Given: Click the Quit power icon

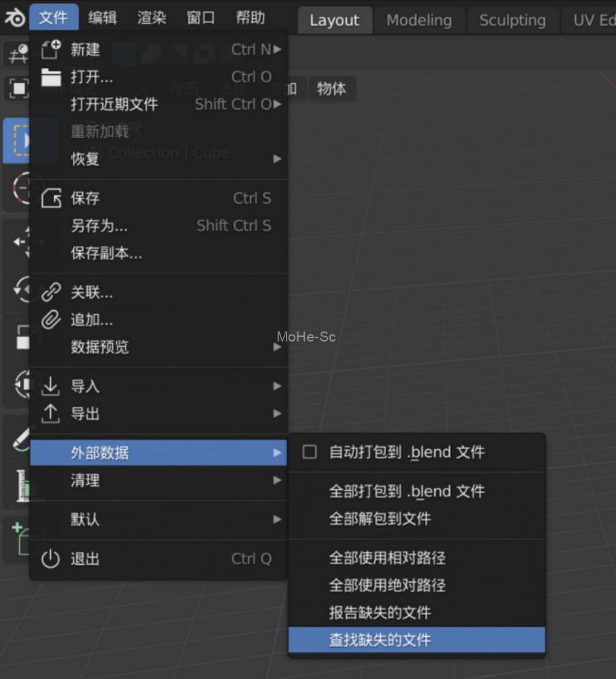Looking at the screenshot, I should pos(51,559).
